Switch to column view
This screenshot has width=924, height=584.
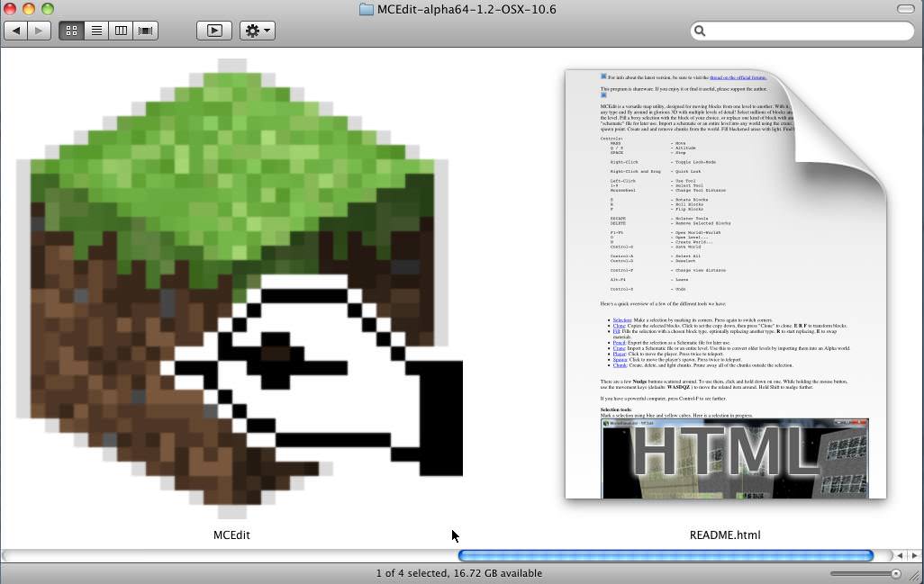click(121, 31)
